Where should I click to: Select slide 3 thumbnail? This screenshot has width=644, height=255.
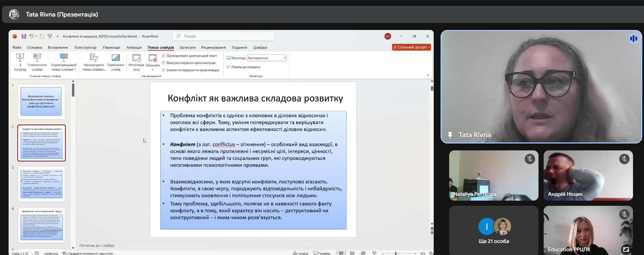coord(42,184)
